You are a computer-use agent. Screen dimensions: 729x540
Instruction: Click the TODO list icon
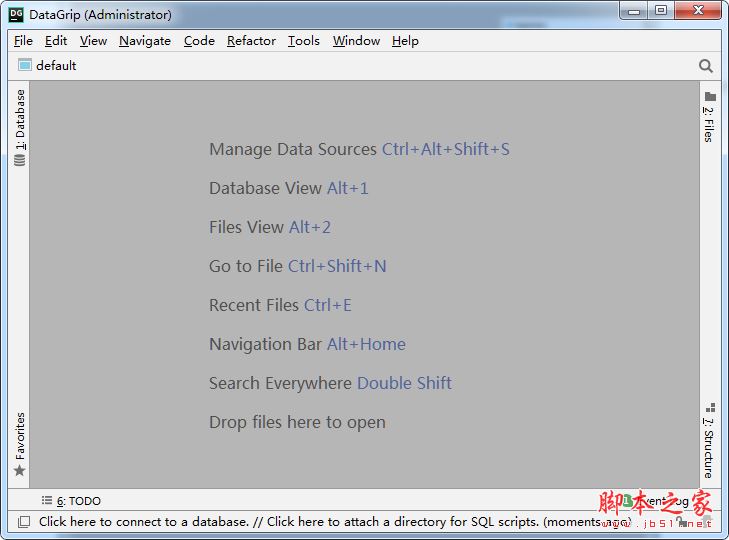[46, 500]
